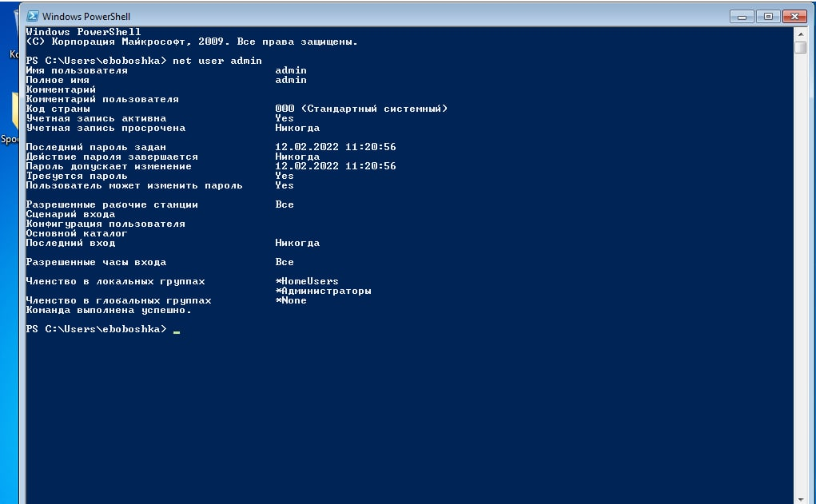Click 'Учетная запись просрочена' label
Image resolution: width=816 pixels, height=504 pixels.
[105, 128]
